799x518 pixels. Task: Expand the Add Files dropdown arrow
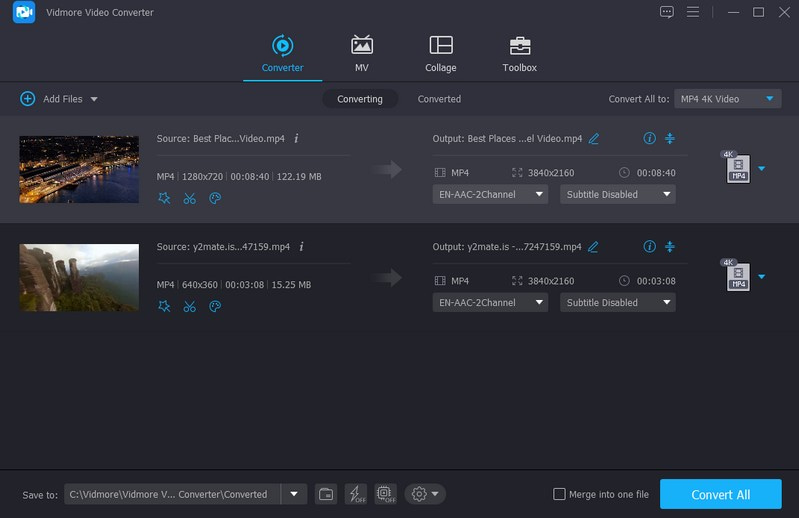click(x=94, y=99)
